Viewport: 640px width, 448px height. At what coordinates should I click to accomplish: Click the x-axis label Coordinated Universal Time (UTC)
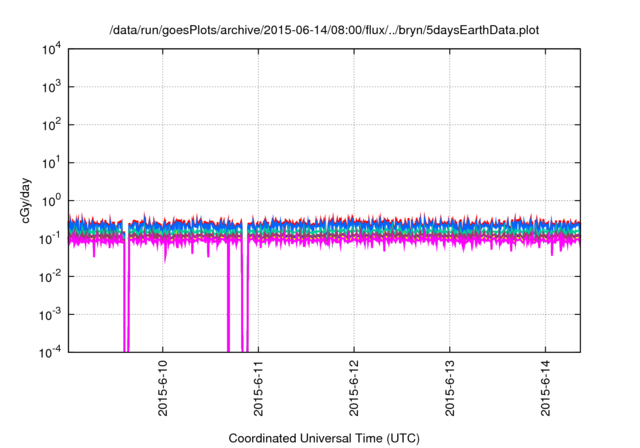pyautogui.click(x=324, y=438)
